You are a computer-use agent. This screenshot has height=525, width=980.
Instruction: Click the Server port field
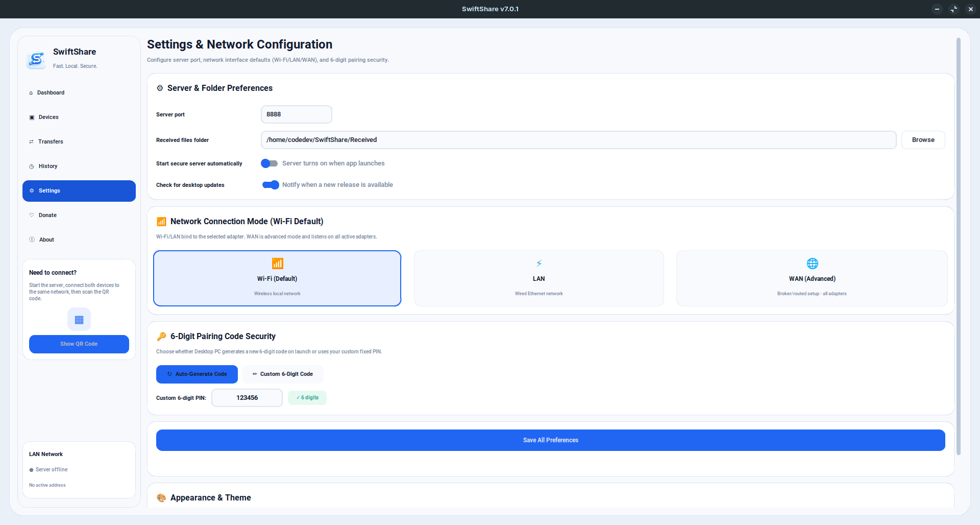click(x=297, y=114)
